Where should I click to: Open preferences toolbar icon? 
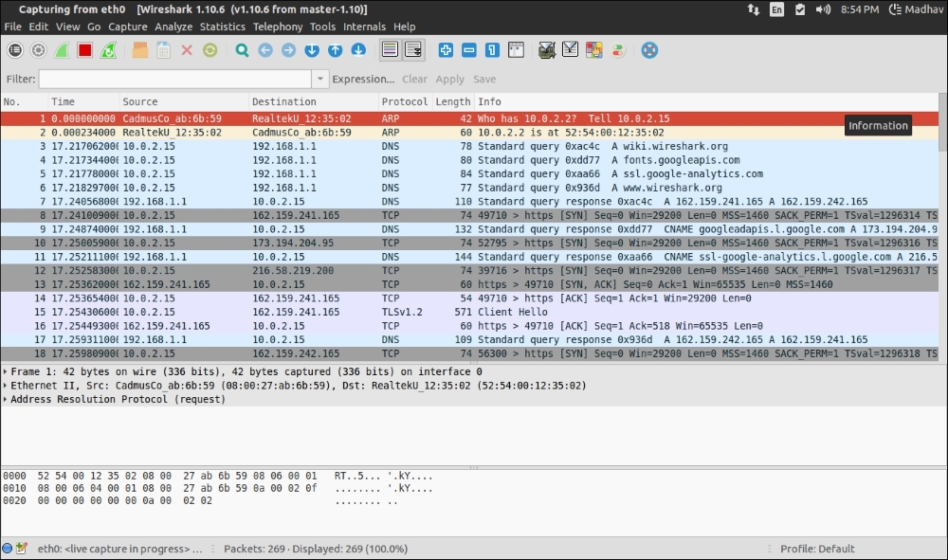pos(617,50)
